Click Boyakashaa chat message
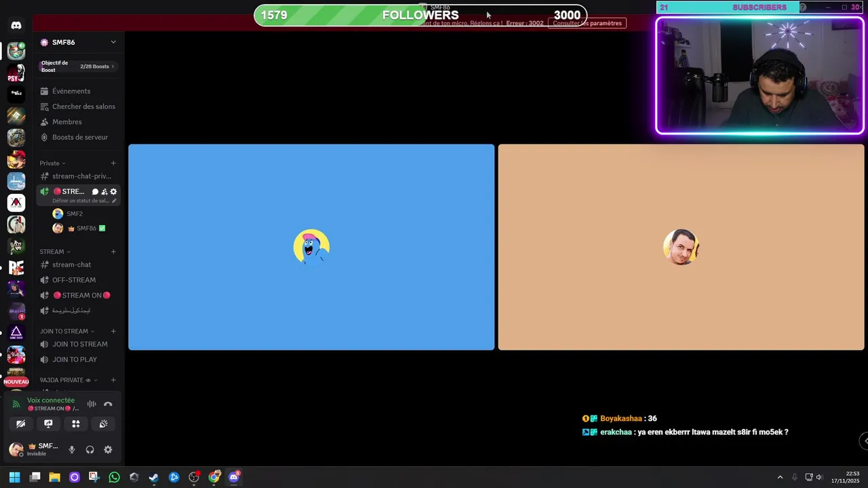 [x=620, y=418]
